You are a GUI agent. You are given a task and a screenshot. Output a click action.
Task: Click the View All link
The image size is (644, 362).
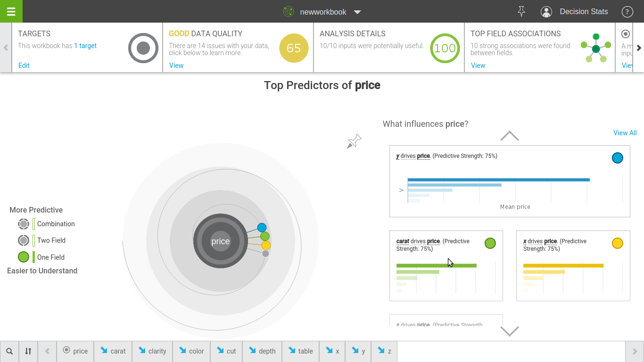pyautogui.click(x=625, y=133)
